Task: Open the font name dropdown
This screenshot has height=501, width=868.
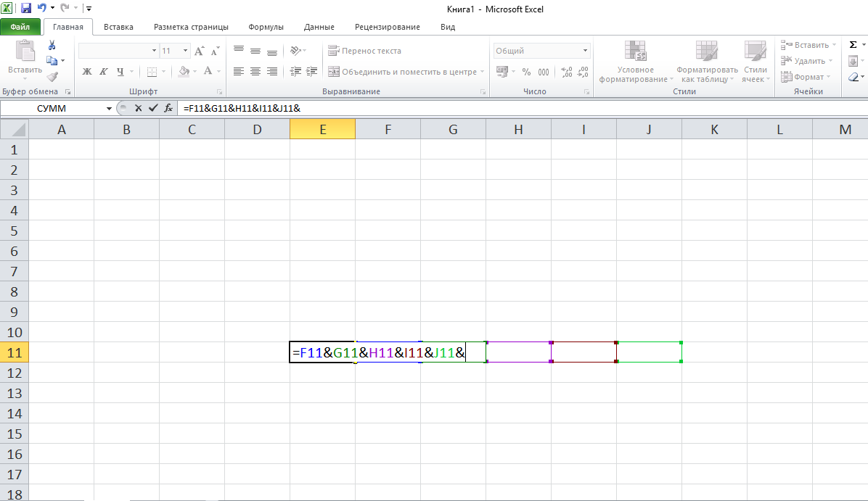Action: (154, 50)
